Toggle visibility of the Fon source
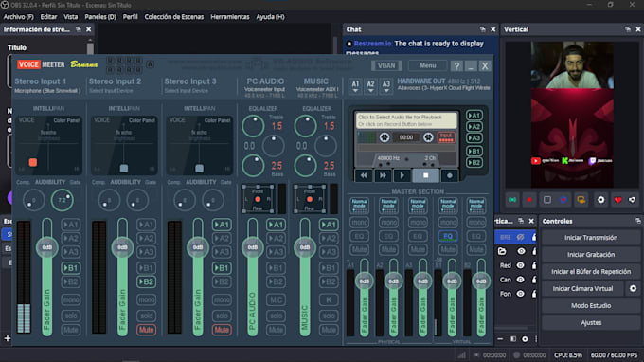This screenshot has width=644, height=362. [520, 294]
